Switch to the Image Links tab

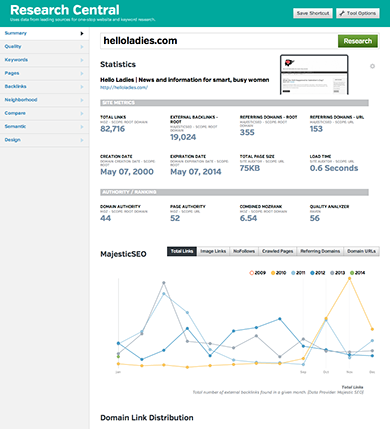213,251
